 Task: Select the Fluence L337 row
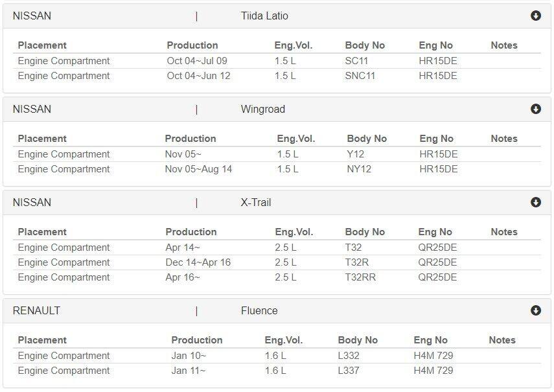point(277,371)
